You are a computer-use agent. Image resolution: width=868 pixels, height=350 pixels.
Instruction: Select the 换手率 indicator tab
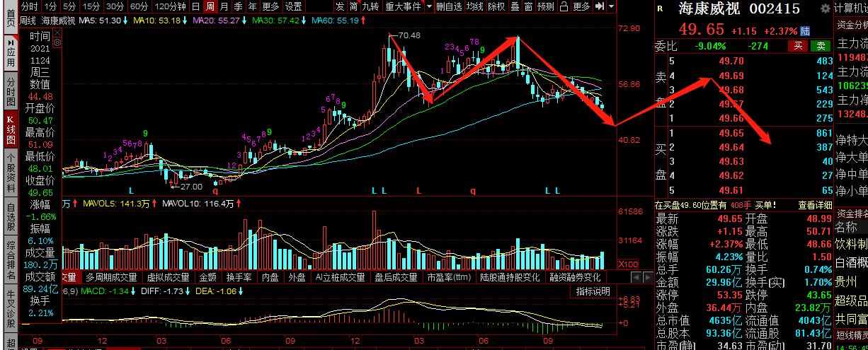[238, 277]
